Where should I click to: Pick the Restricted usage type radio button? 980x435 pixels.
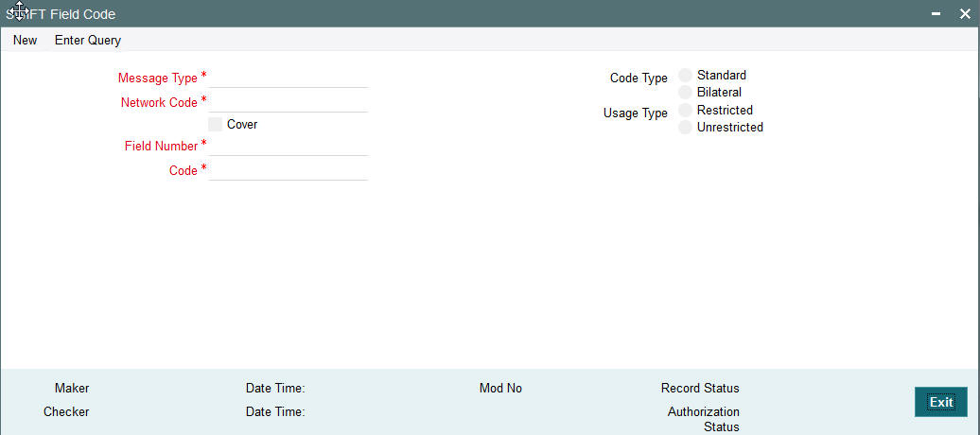click(x=686, y=110)
